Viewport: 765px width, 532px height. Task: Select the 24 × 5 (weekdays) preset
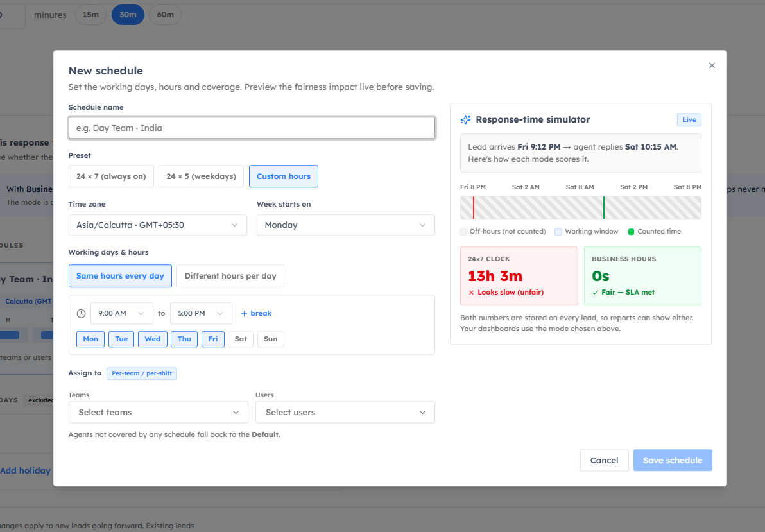pyautogui.click(x=201, y=176)
